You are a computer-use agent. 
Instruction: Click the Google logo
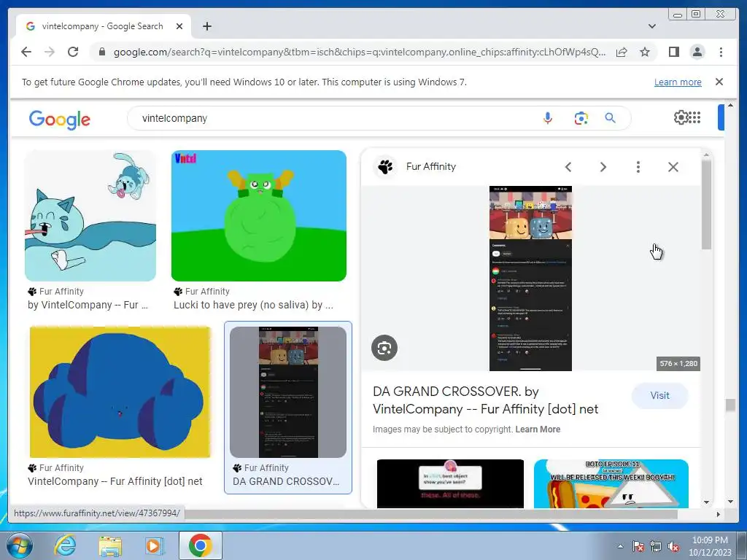click(x=60, y=119)
